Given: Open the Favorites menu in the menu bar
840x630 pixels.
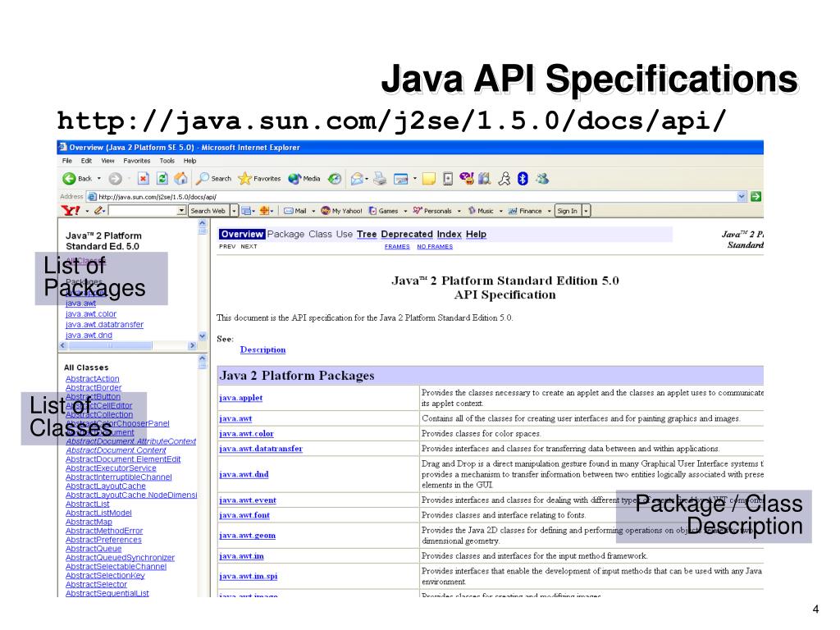Looking at the screenshot, I should point(137,161).
